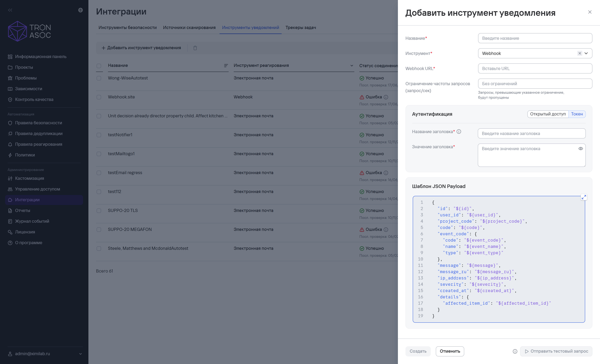Toggle header value visibility eye icon
600x364 pixels.
[x=581, y=149]
